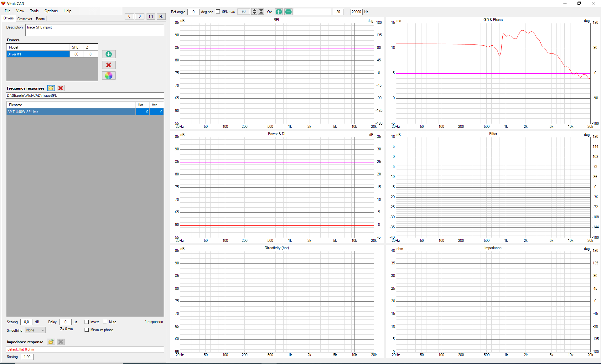The width and height of the screenshot is (601, 364).
Task: Click the Z column header in drivers table
Action: (91, 47)
